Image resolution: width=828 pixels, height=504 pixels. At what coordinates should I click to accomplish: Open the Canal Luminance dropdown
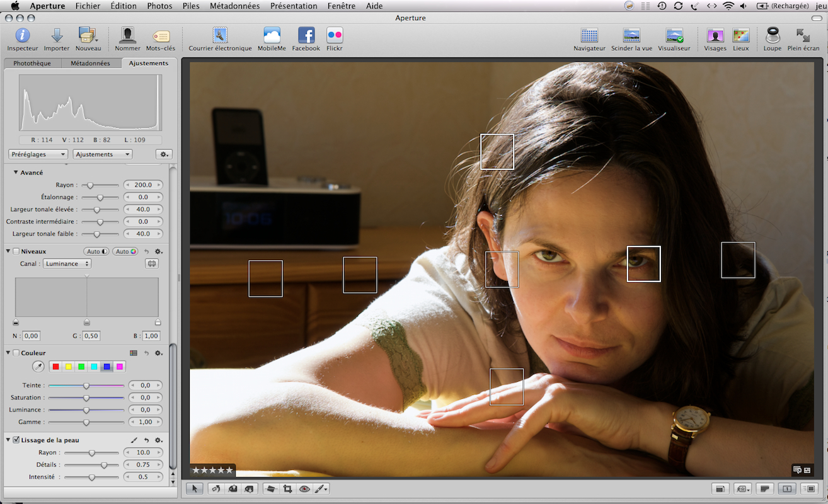pyautogui.click(x=67, y=264)
